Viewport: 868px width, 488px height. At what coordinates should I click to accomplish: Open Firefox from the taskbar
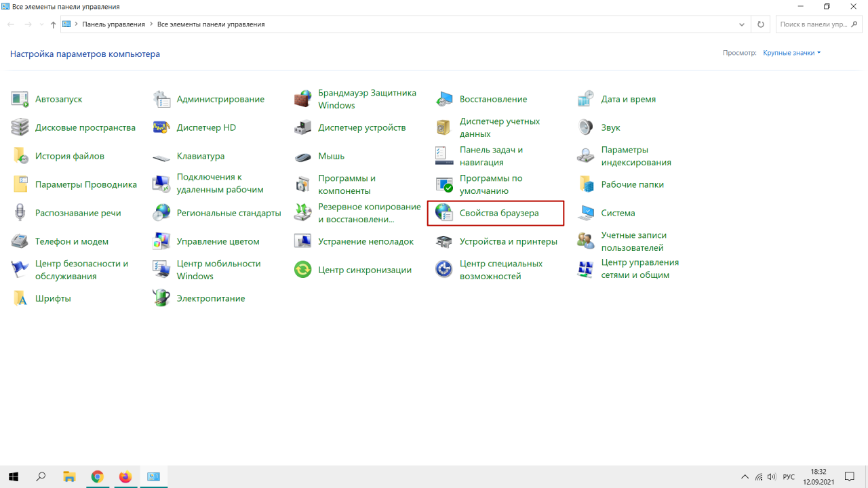coord(125,476)
